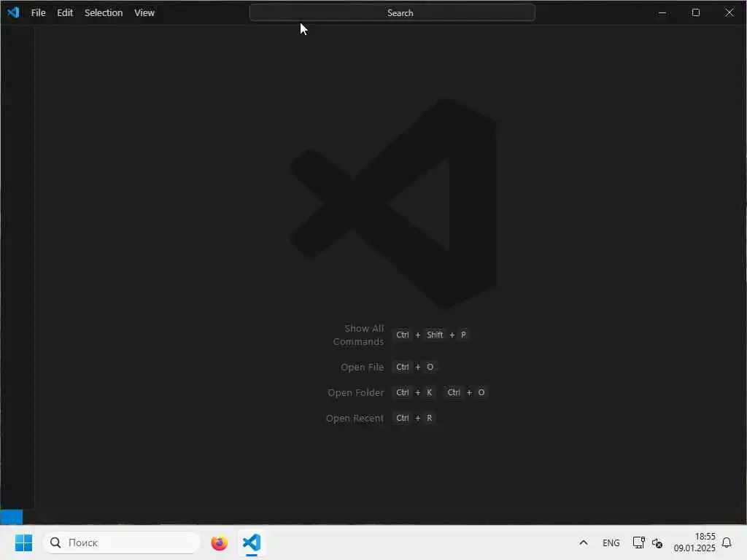This screenshot has width=747, height=560.
Task: Click the Поиск taskbar search box
Action: (x=122, y=542)
